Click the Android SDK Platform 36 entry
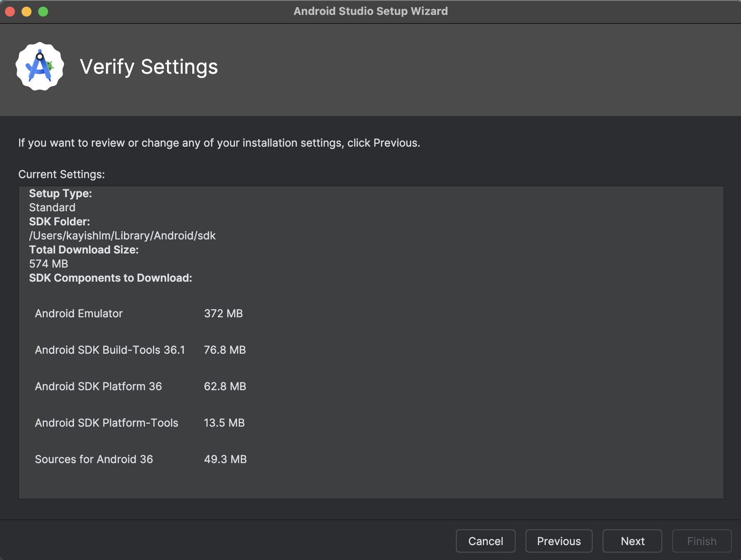Image resolution: width=741 pixels, height=560 pixels. pyautogui.click(x=98, y=386)
